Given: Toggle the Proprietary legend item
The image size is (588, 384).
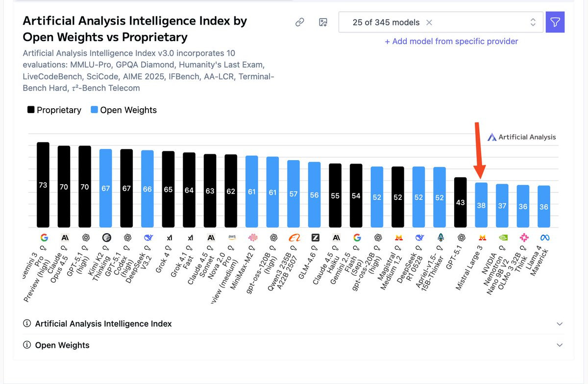Looking at the screenshot, I should point(54,110).
